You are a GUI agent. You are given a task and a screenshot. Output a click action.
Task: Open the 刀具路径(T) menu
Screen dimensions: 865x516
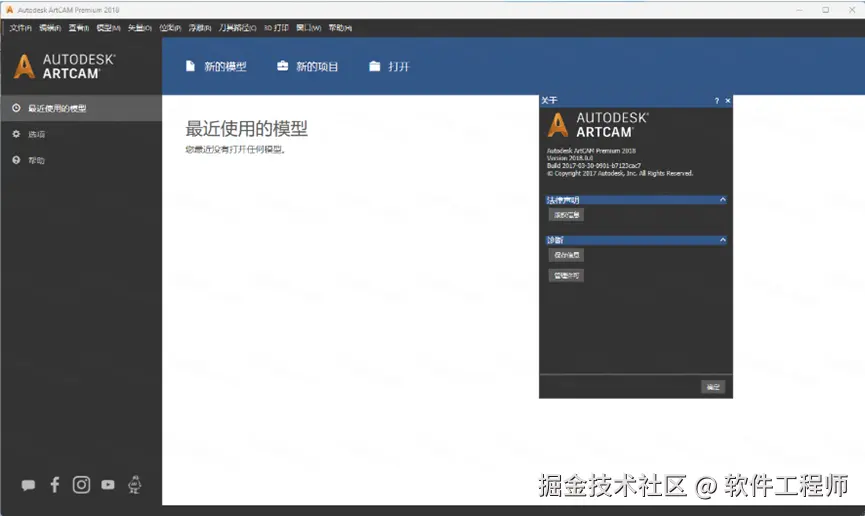click(x=237, y=28)
